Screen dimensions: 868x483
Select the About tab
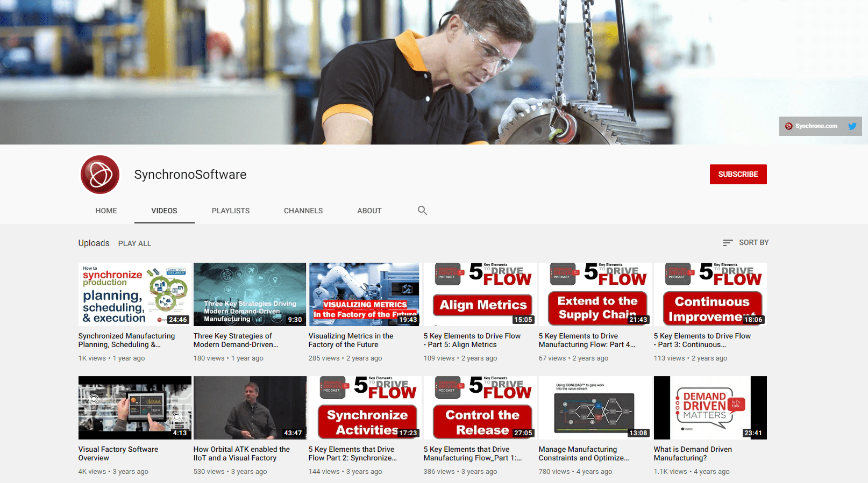369,211
